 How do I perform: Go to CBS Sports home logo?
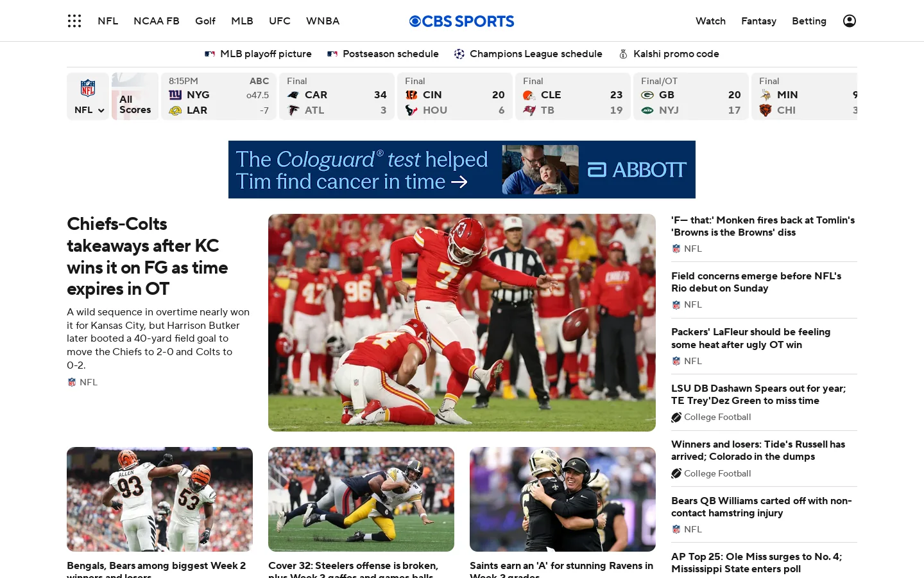(x=462, y=21)
